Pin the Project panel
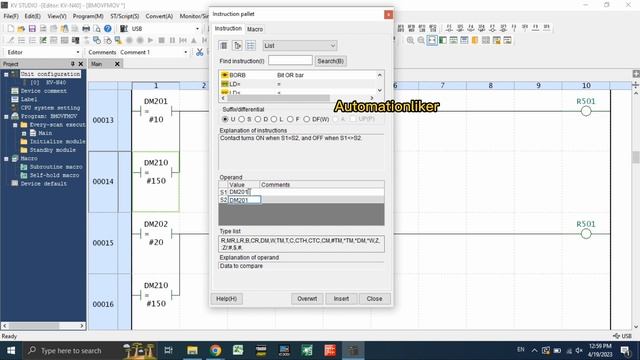The width and height of the screenshot is (640, 360). [x=73, y=64]
